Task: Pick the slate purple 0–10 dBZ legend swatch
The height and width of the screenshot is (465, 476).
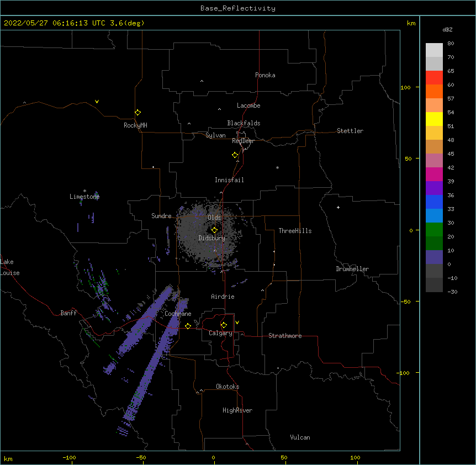Action: [x=434, y=257]
